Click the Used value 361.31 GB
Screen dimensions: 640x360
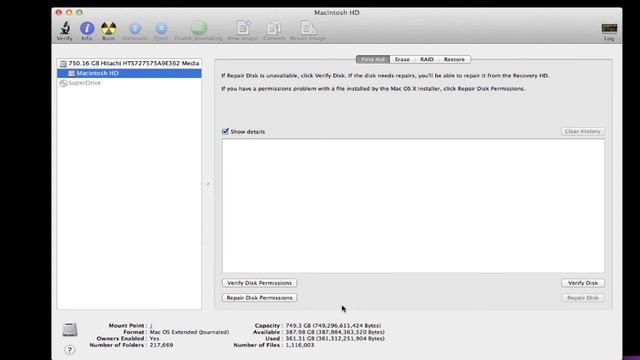[335, 338]
